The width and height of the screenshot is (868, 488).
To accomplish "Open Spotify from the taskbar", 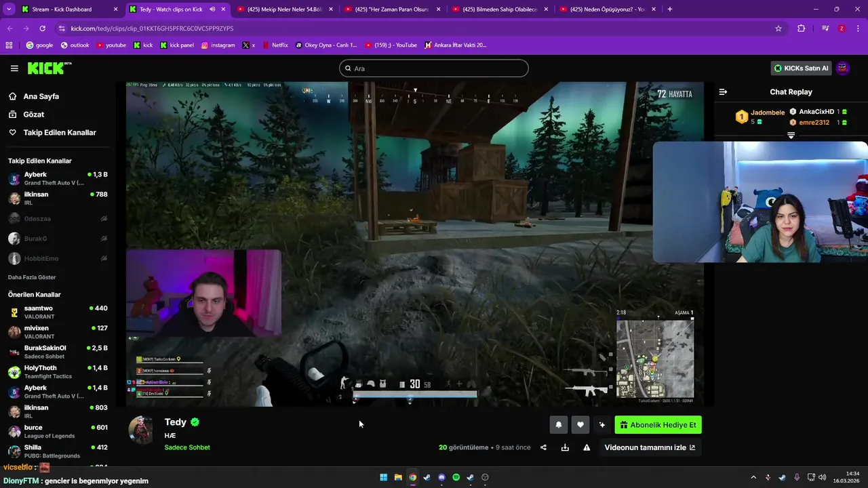I will pos(456,477).
